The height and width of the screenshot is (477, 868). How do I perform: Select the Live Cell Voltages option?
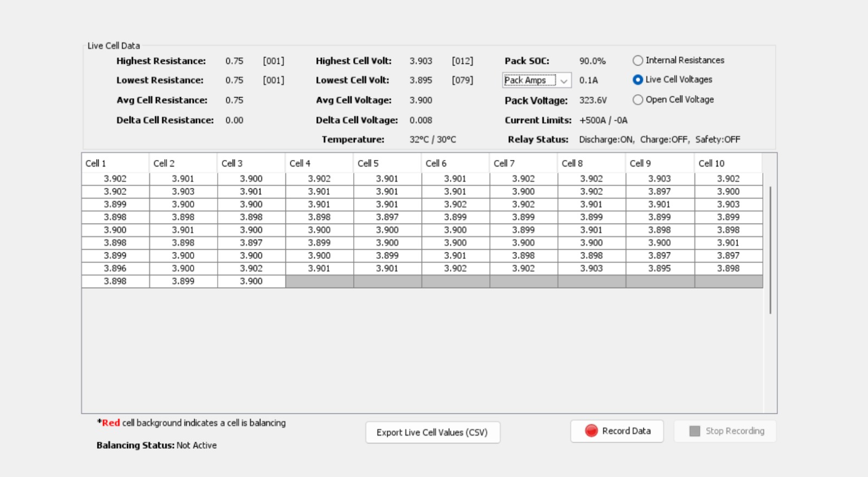638,80
